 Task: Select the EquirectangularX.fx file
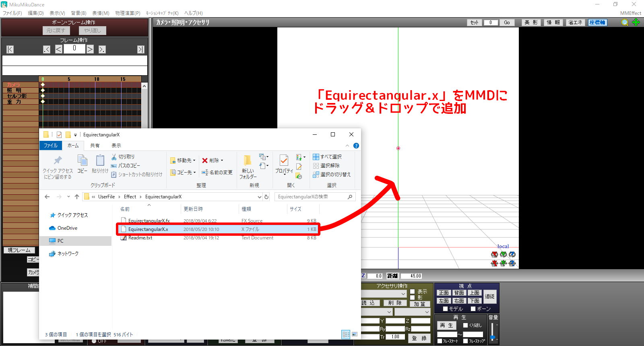149,221
